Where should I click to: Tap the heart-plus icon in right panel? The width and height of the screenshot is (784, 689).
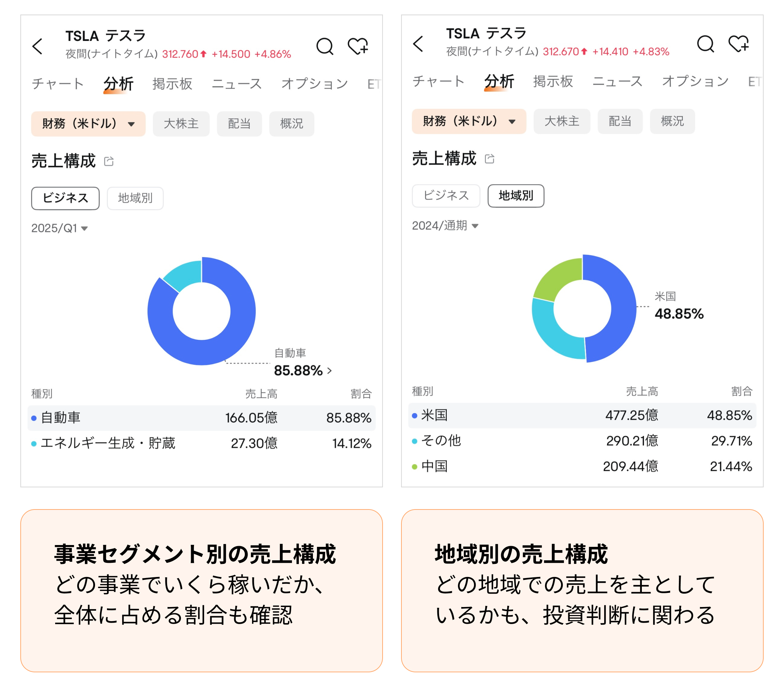(x=738, y=44)
